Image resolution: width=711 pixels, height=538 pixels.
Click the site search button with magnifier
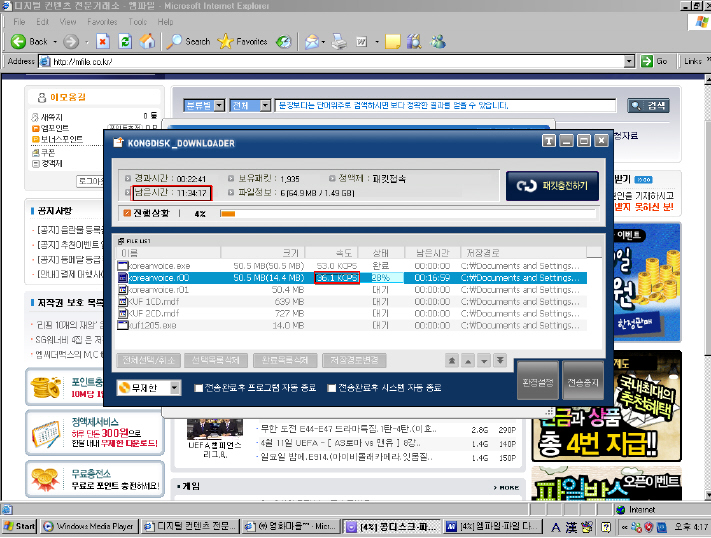648,106
